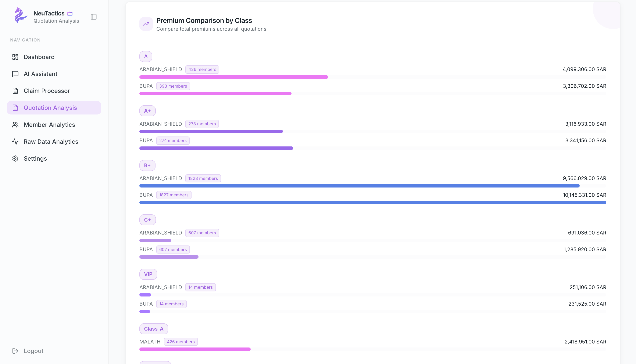The image size is (636, 364).
Task: Click the AI Assistant chat icon
Action: coord(15,74)
